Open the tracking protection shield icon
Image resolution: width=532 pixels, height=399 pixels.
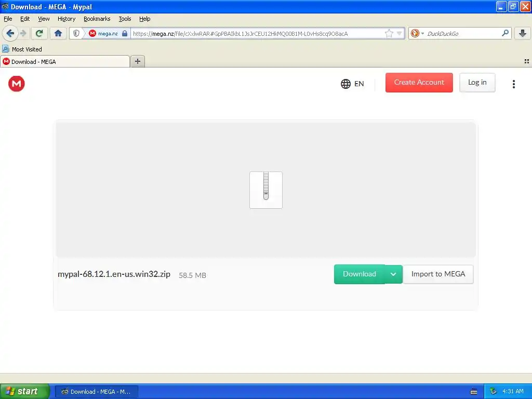[x=76, y=33]
